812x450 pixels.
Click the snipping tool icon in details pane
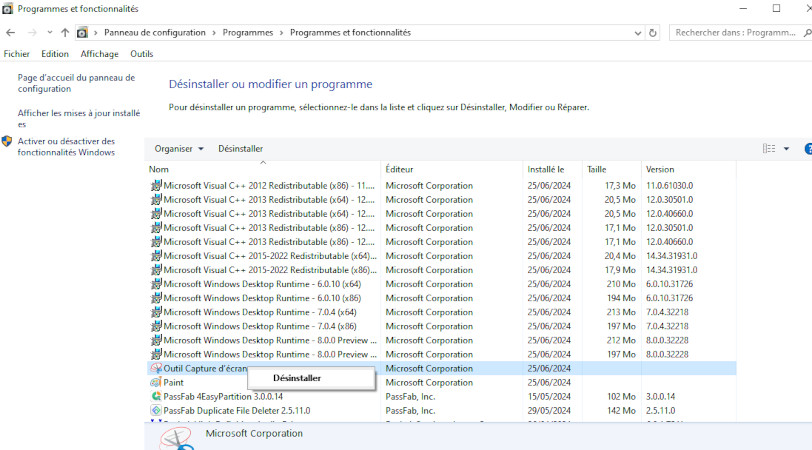(177, 439)
